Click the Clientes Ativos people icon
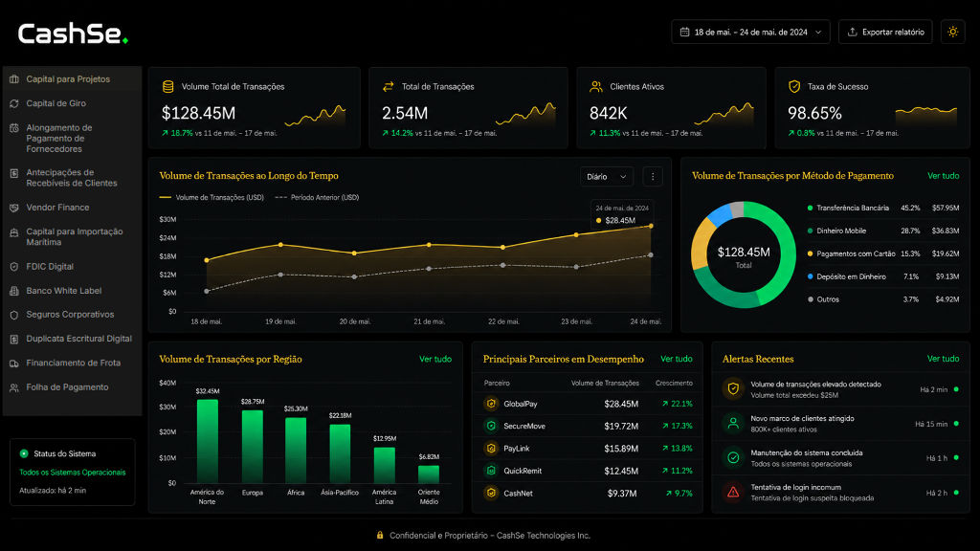The height and width of the screenshot is (551, 980). (595, 87)
